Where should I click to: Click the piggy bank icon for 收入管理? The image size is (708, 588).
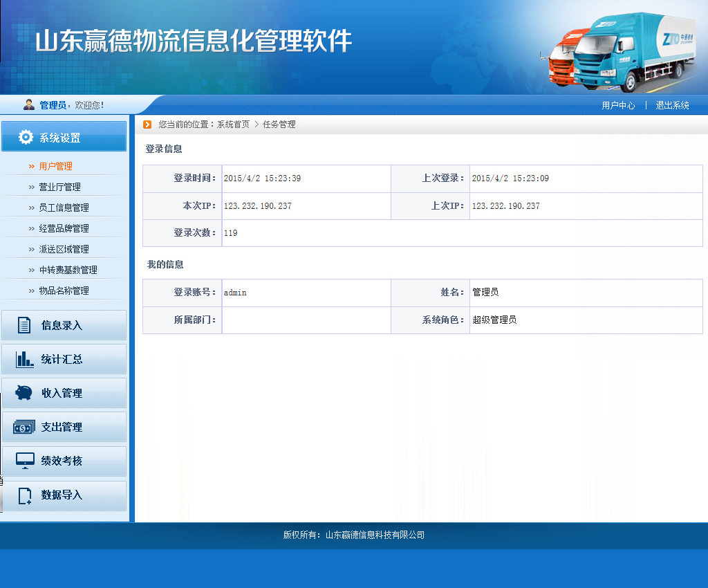coord(24,393)
